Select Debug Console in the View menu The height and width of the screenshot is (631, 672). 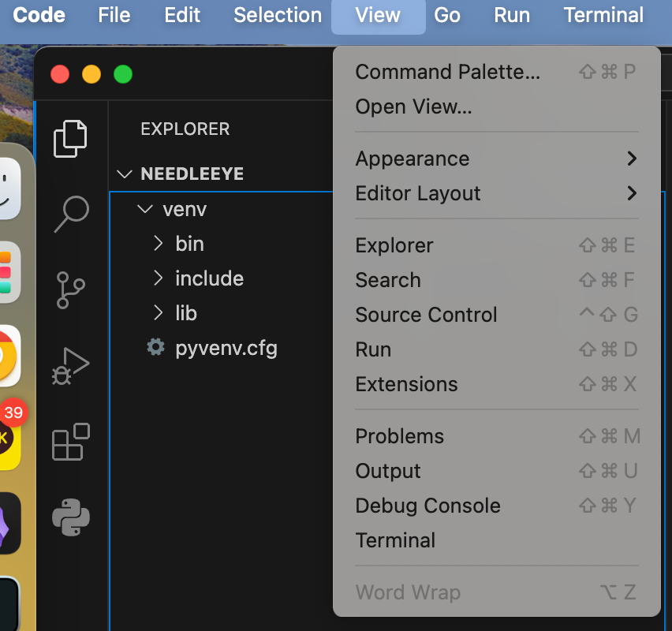click(x=496, y=506)
